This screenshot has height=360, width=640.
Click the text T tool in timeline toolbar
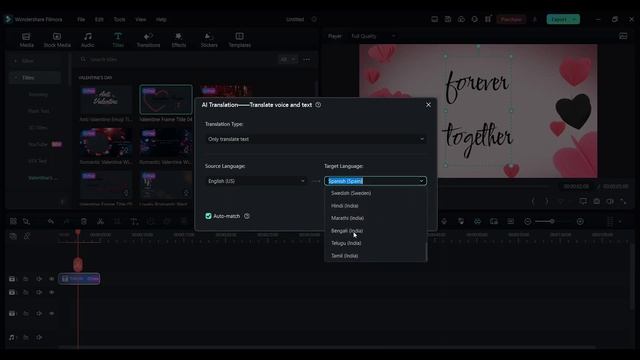click(x=134, y=221)
